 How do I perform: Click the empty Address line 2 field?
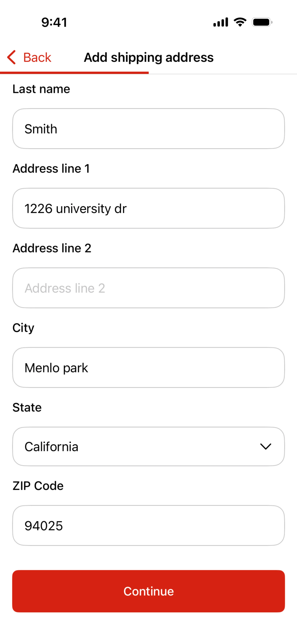click(x=148, y=288)
